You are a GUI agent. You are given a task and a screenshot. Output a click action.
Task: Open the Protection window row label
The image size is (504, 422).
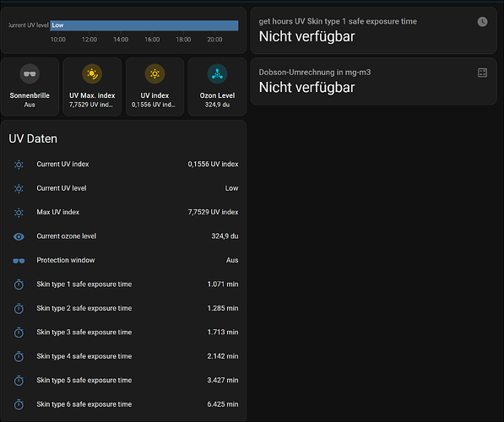[x=66, y=260]
